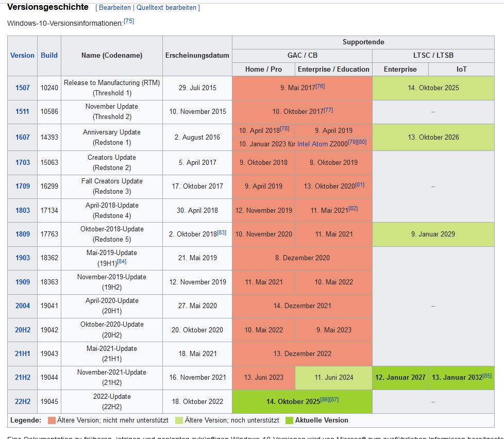Select the date 18. Oktober 2022
This screenshot has height=439, width=504.
(197, 402)
